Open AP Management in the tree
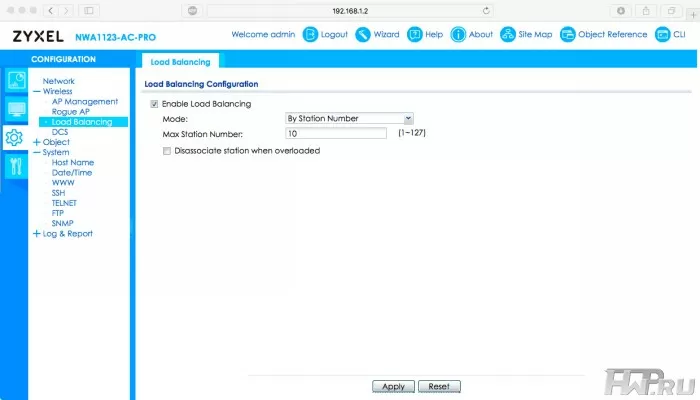This screenshot has height=400, width=700. coord(85,101)
